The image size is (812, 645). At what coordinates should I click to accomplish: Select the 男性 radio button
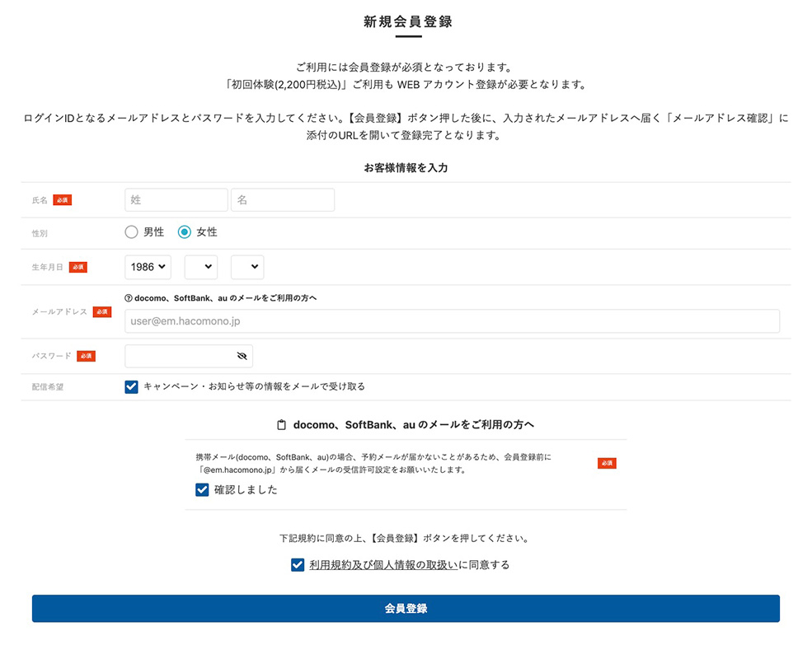pos(131,232)
